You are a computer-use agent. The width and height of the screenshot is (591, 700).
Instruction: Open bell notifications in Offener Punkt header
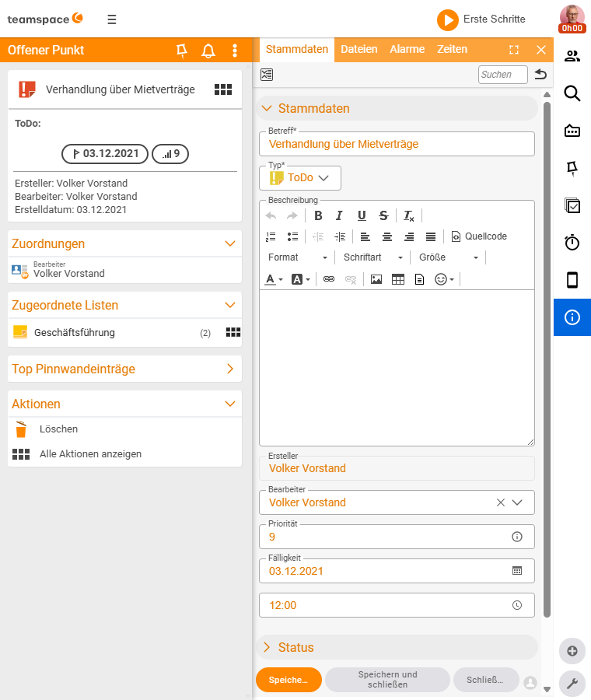tap(208, 51)
